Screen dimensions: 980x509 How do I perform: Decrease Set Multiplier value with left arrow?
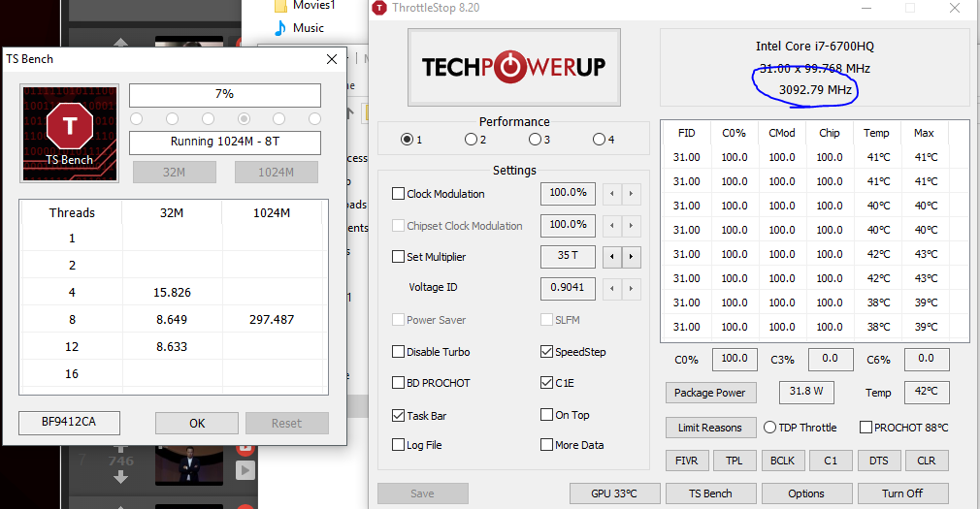(612, 257)
